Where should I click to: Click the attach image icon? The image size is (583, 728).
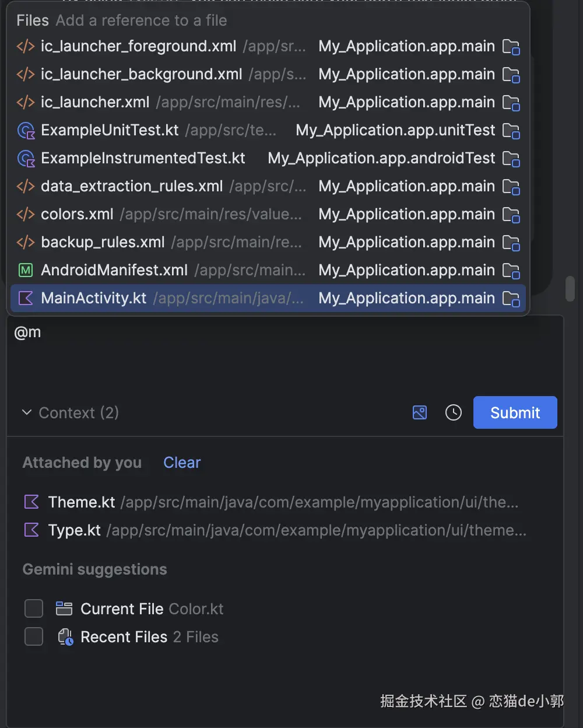(x=420, y=413)
